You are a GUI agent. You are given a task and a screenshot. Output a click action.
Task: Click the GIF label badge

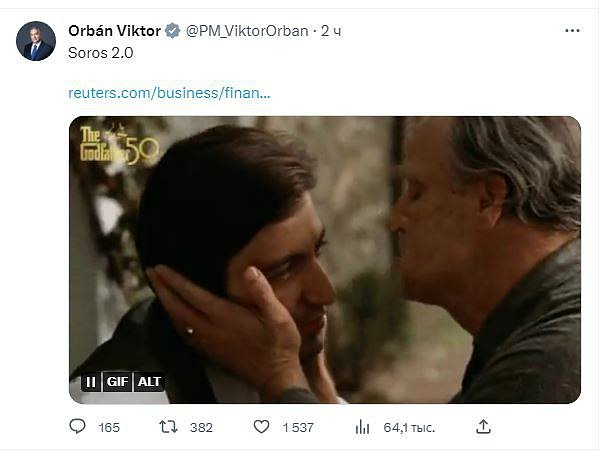pyautogui.click(x=118, y=382)
